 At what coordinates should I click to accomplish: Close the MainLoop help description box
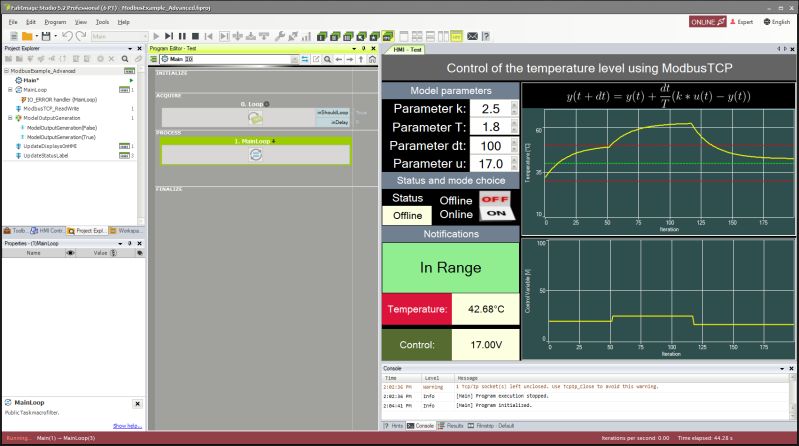137,404
